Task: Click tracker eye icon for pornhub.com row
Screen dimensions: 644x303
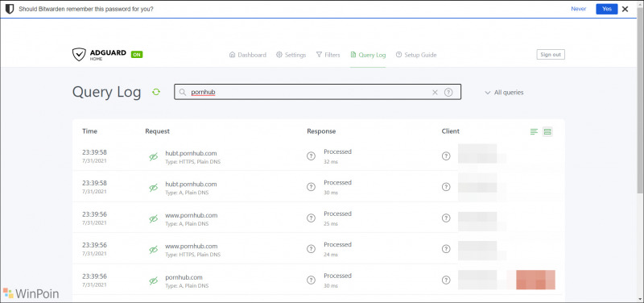Action: click(154, 280)
